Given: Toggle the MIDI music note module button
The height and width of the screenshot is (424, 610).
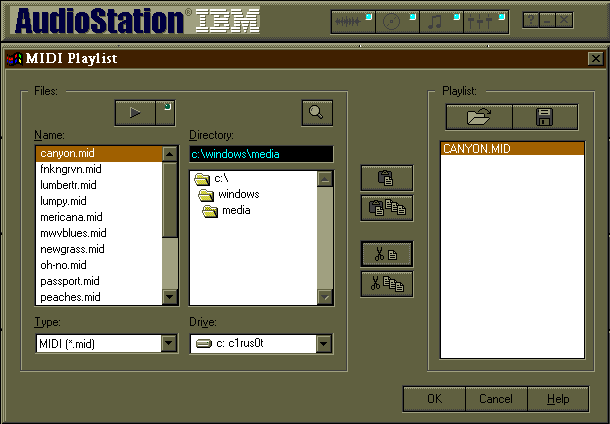Looking at the screenshot, I should (440, 20).
